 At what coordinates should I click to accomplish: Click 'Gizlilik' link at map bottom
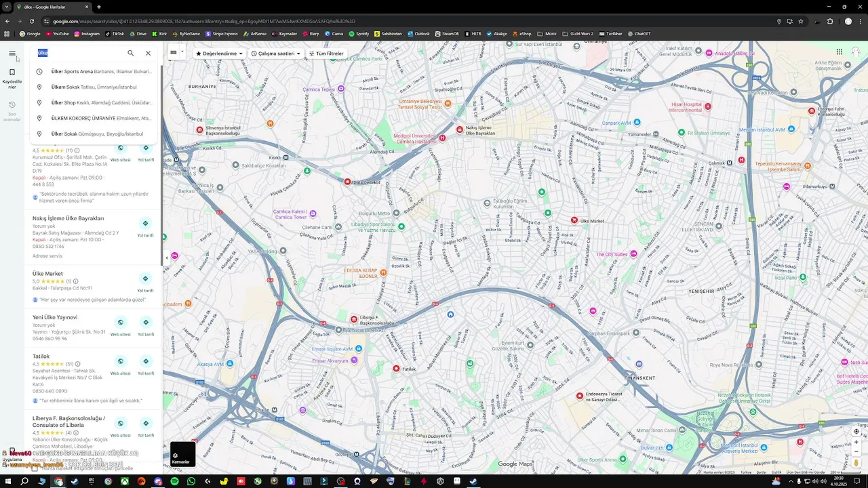[777, 472]
